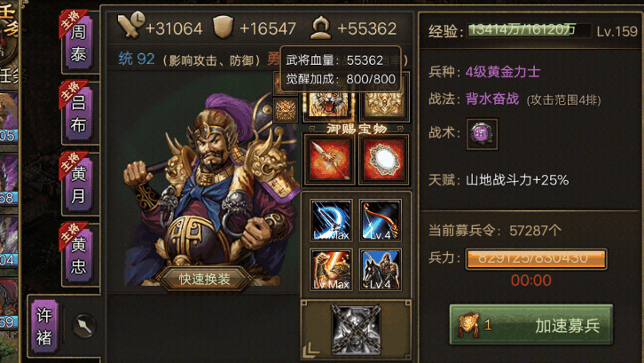Click the 加速募兵 speed recruit button
644x363 pixels.
point(531,325)
